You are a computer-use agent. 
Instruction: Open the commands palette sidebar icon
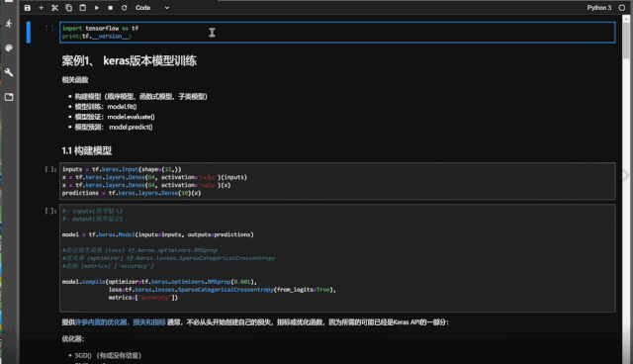[x=9, y=48]
